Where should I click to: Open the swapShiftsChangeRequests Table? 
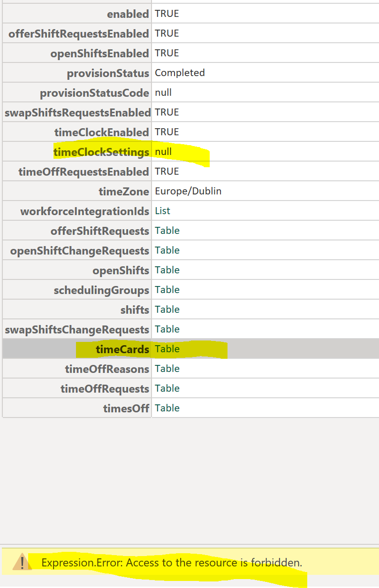click(167, 329)
